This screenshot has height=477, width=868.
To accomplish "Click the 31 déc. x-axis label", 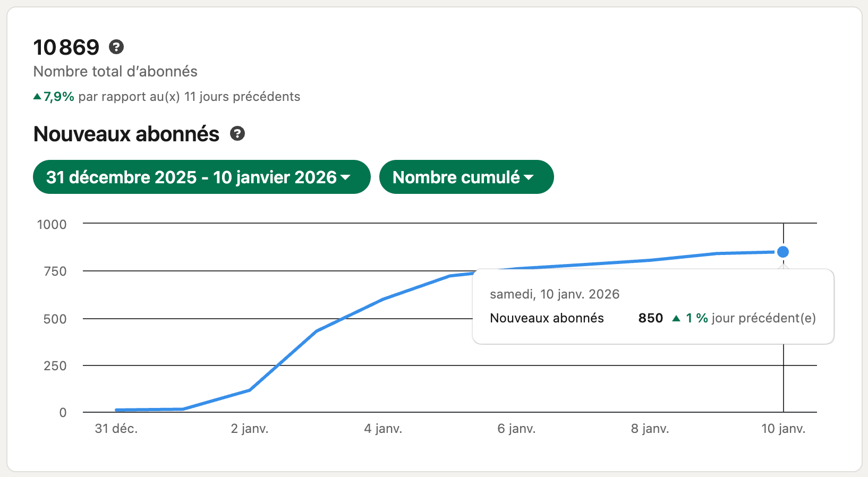I will click(x=116, y=429).
